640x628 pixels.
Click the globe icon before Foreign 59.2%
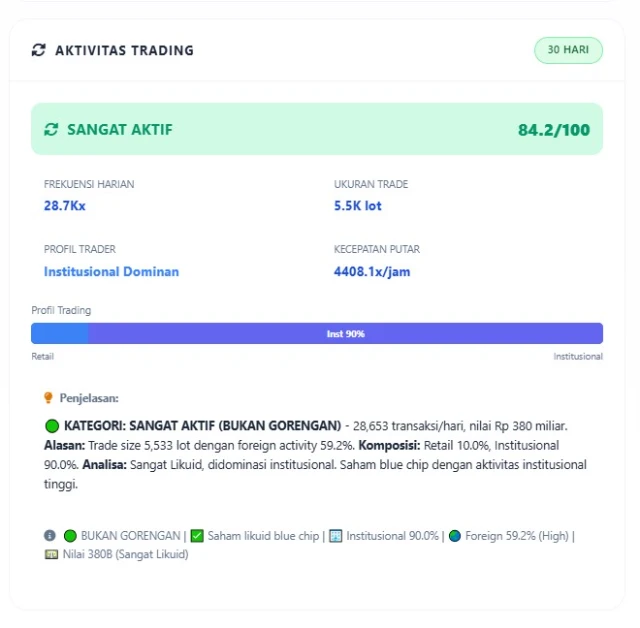455,536
